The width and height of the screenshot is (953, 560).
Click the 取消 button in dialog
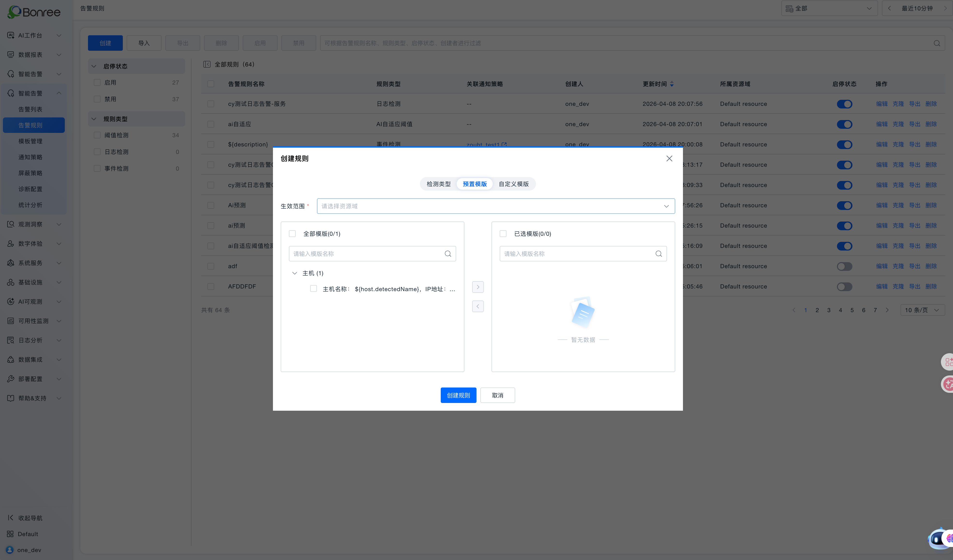click(x=497, y=395)
